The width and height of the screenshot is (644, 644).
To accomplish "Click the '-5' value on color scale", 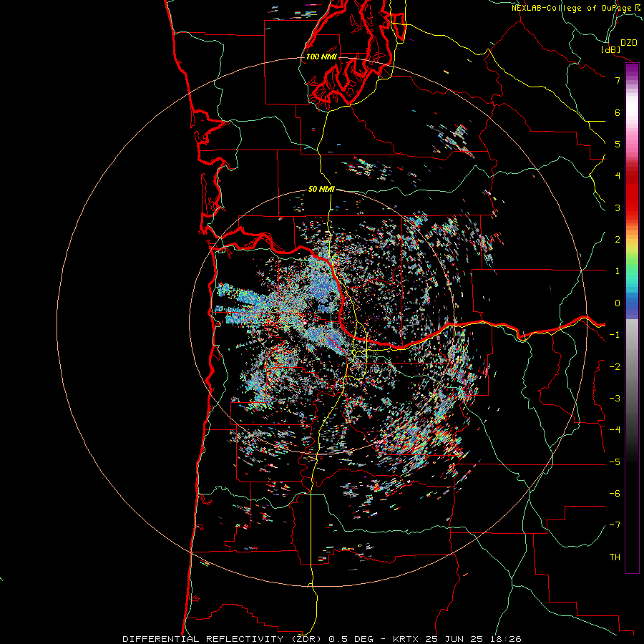I will pyautogui.click(x=615, y=462).
